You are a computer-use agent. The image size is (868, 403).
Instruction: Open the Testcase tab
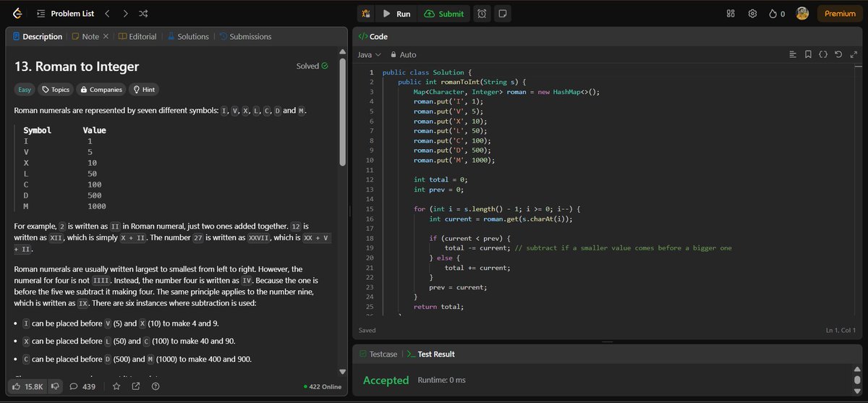(378, 354)
